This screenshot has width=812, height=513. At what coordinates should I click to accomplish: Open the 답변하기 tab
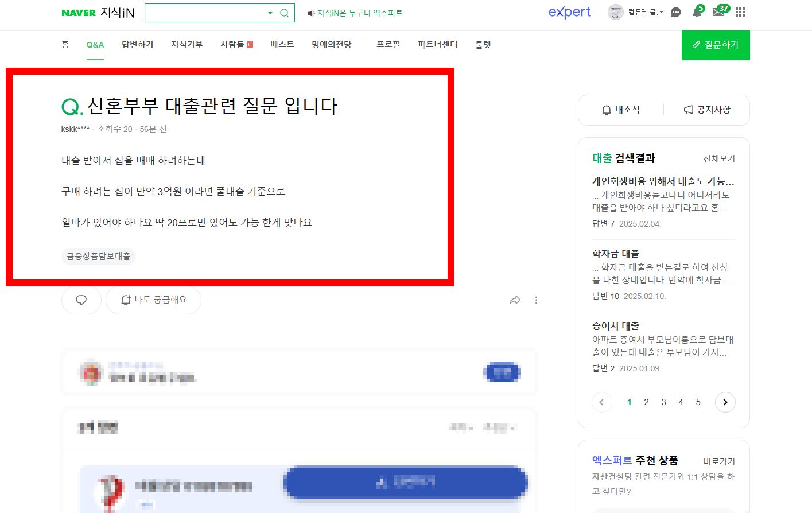pos(138,45)
